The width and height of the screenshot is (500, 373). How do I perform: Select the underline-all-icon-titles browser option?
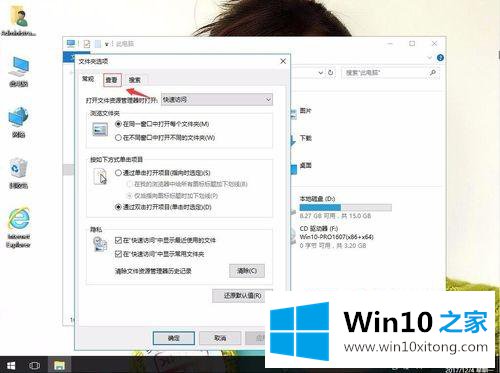187,184
